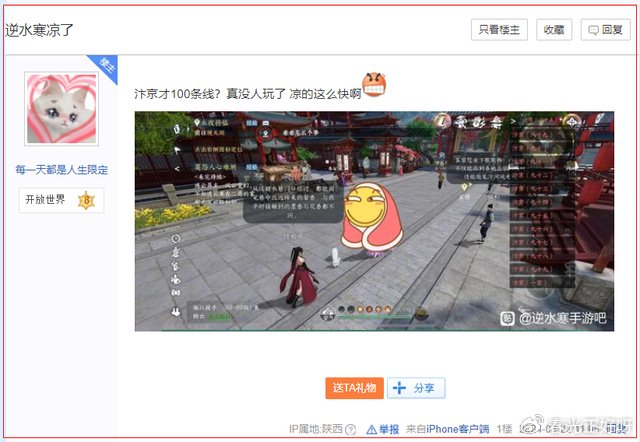Viewport: 640px width, 442px height.
Task: Open the poster's cat avatar
Action: coord(62,109)
